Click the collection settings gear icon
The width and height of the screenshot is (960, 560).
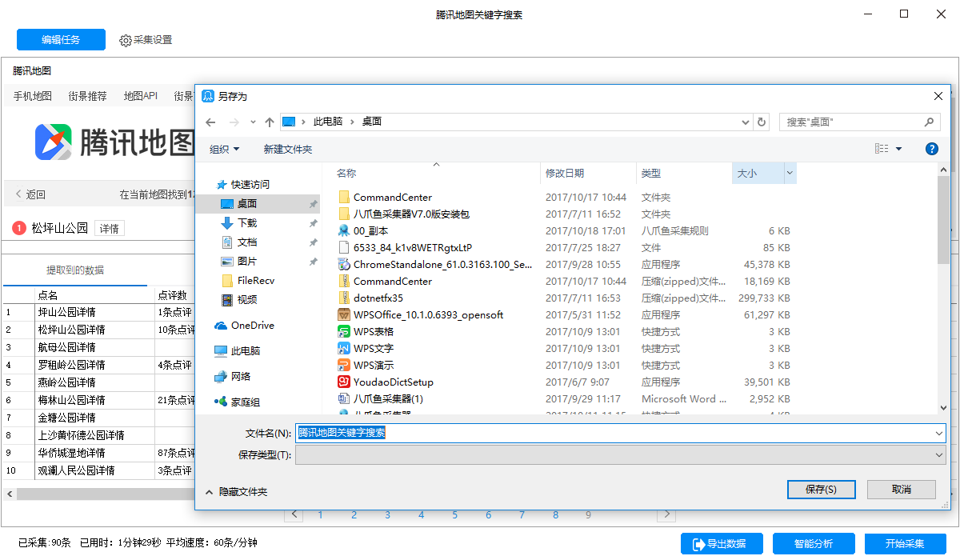(x=126, y=41)
